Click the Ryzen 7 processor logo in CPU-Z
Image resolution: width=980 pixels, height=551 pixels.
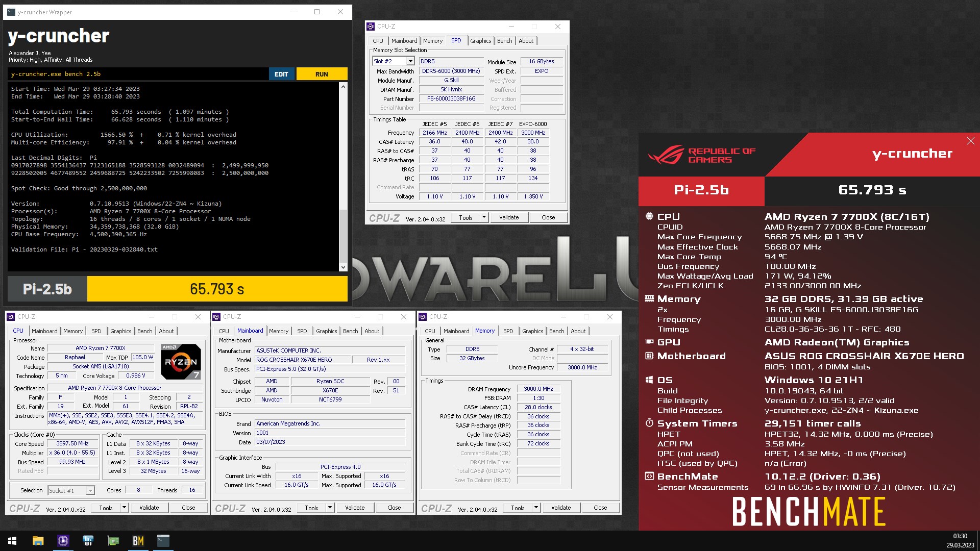tap(181, 361)
